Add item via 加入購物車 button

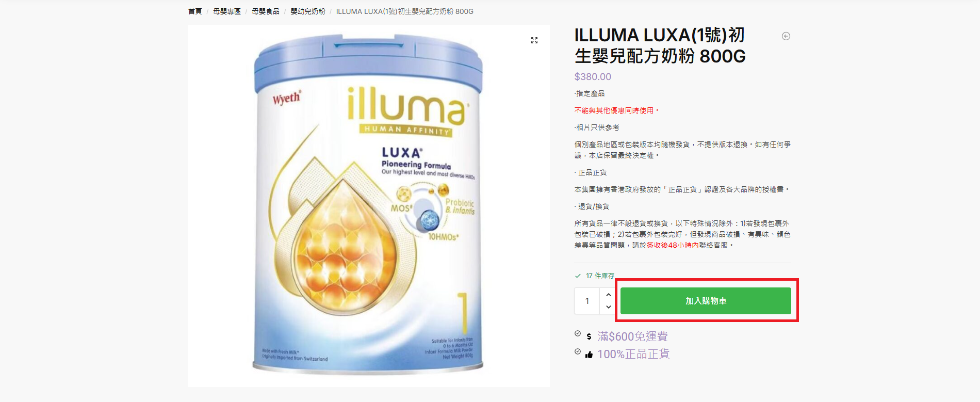tap(706, 301)
